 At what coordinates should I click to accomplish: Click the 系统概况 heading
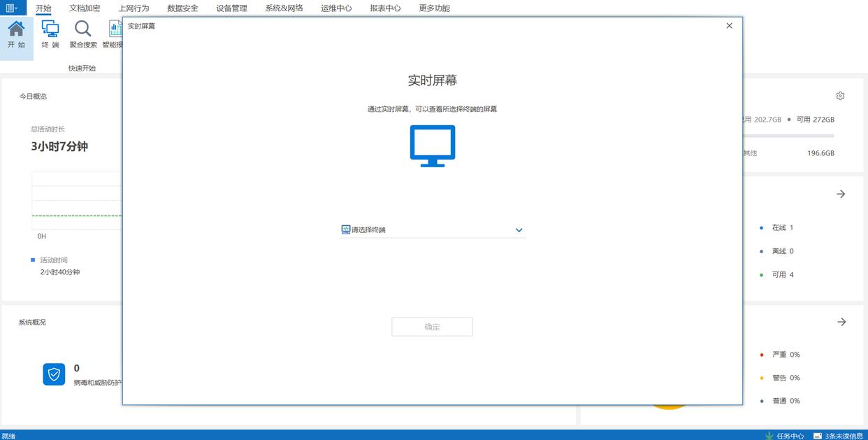point(32,322)
